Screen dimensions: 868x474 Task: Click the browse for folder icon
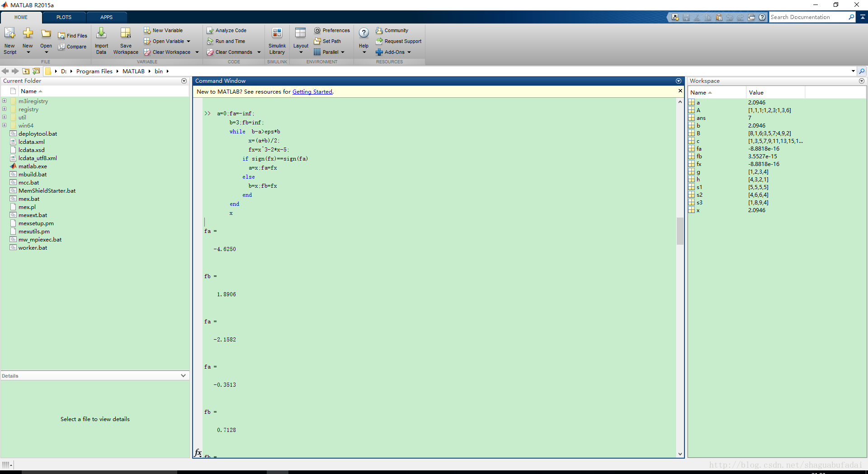pyautogui.click(x=36, y=71)
